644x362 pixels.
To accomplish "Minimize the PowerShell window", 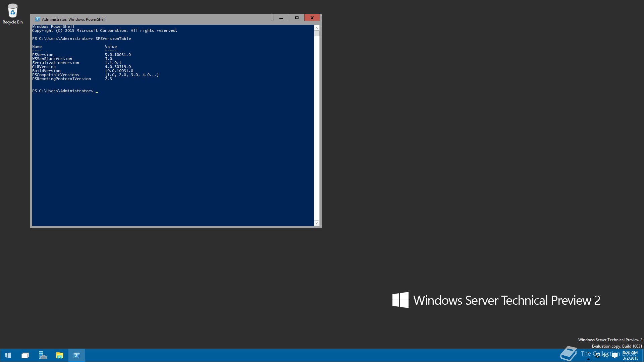I will click(x=281, y=18).
